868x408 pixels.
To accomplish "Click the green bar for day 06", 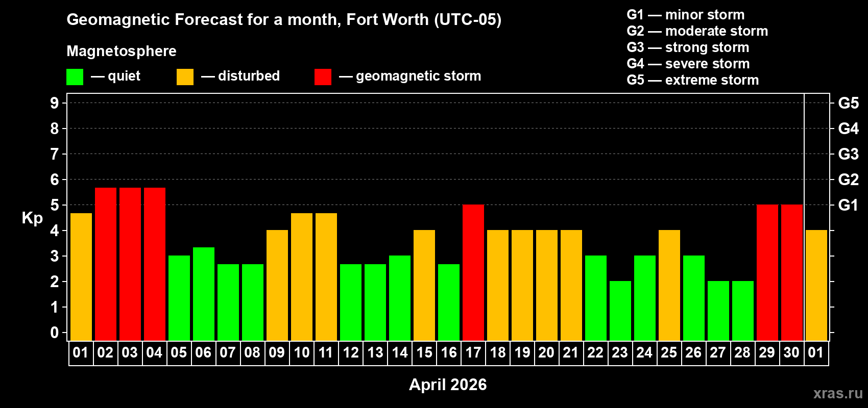I will [x=204, y=294].
